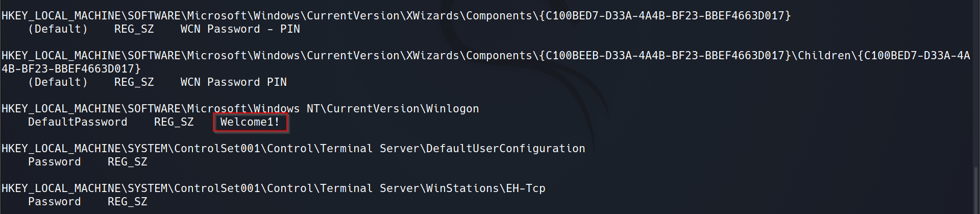Click the highlighted Welcome1! password value
The height and width of the screenshot is (214, 980).
pyautogui.click(x=250, y=122)
